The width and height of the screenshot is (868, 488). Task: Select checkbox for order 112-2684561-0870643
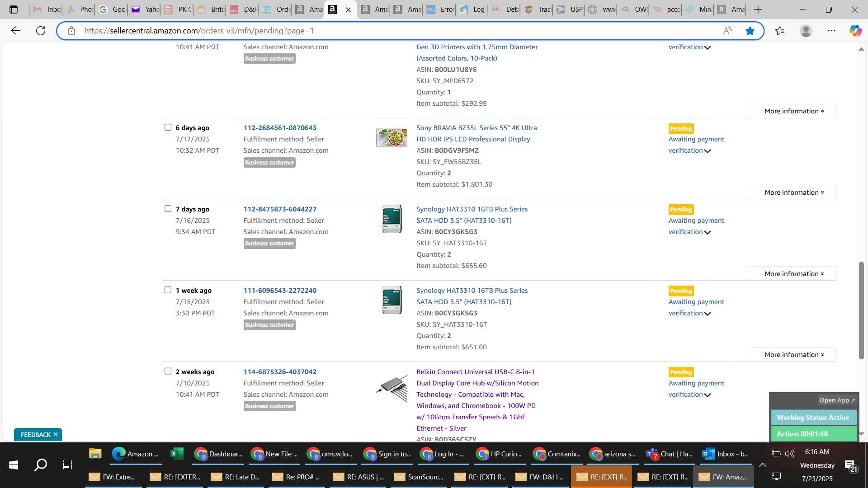click(168, 127)
